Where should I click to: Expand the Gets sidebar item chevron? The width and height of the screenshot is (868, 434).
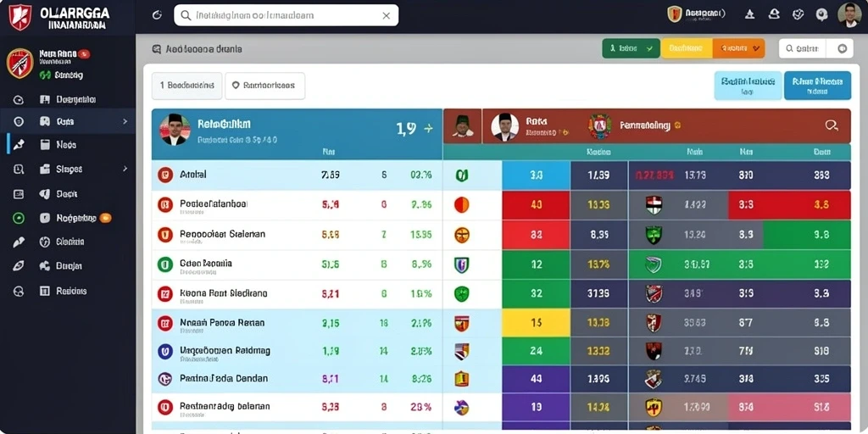125,121
